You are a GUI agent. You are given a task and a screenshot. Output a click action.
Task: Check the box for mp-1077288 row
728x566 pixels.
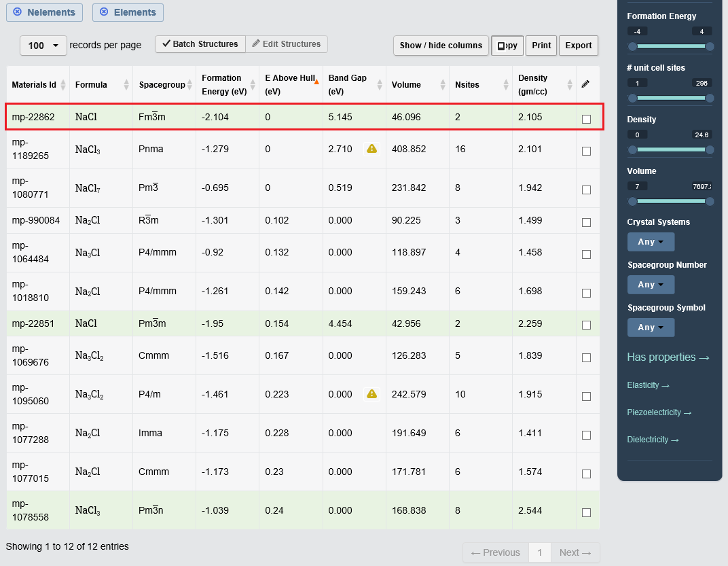point(586,435)
